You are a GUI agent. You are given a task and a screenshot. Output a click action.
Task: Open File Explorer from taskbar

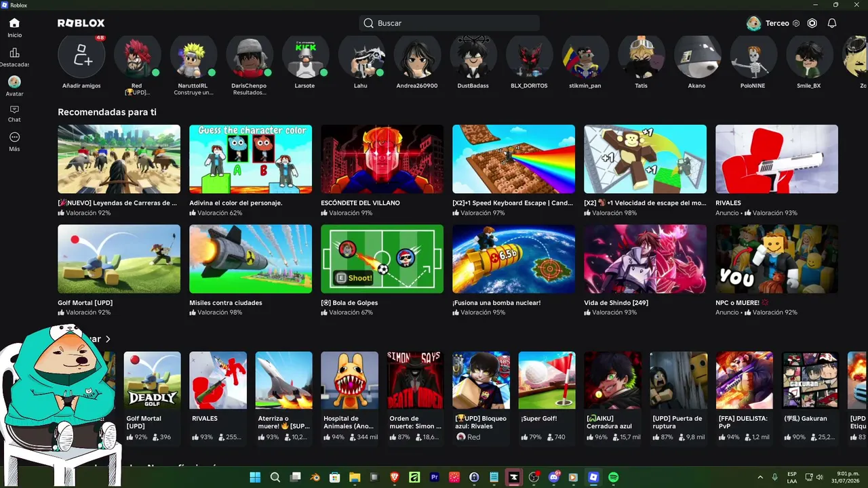click(x=355, y=477)
